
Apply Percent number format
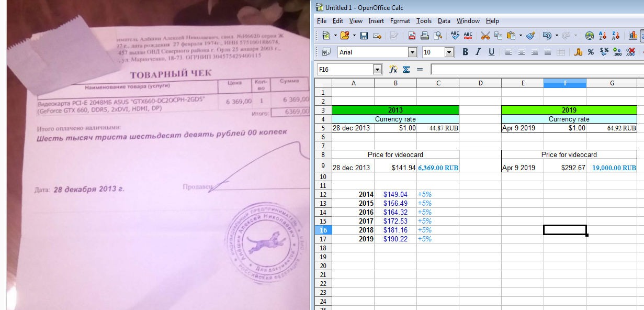pos(591,52)
